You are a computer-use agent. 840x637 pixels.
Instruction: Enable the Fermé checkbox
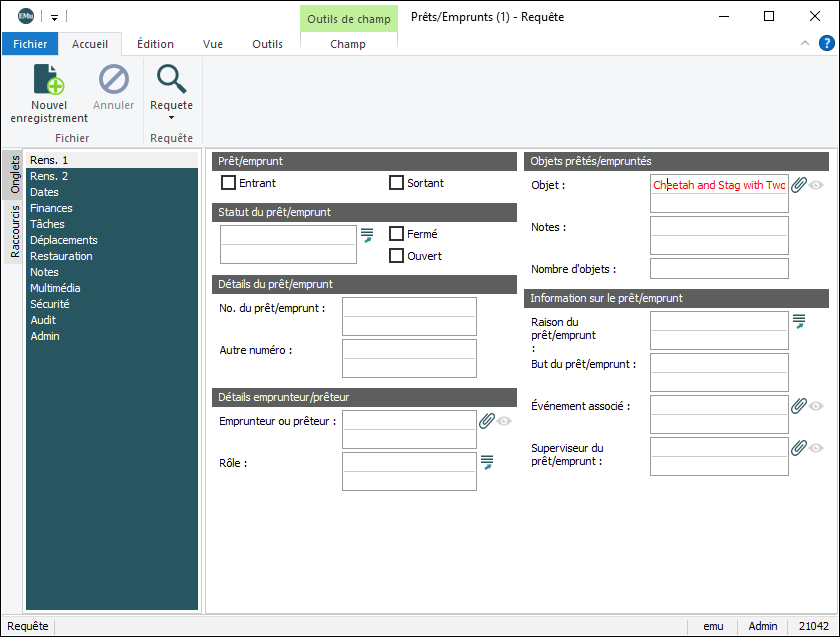click(x=396, y=234)
